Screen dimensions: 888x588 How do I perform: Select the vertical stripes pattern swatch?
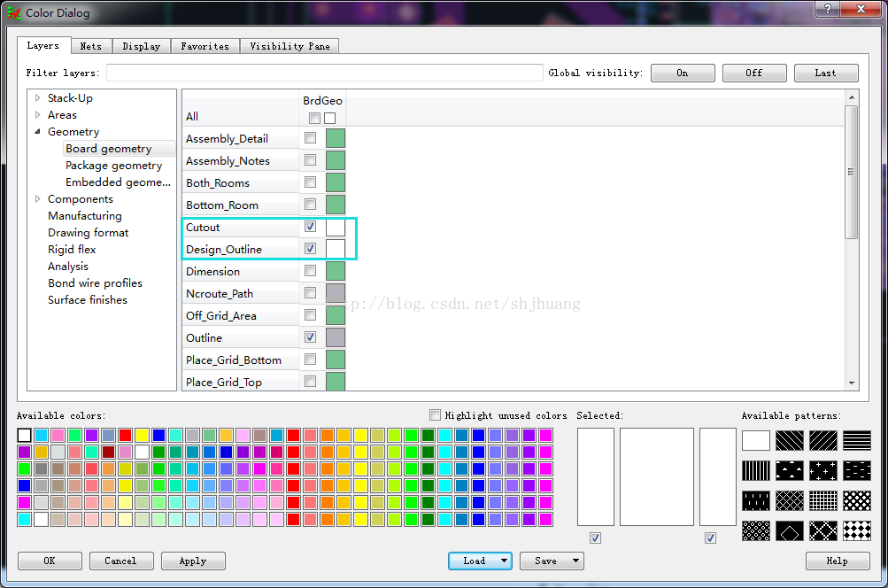coord(755,470)
